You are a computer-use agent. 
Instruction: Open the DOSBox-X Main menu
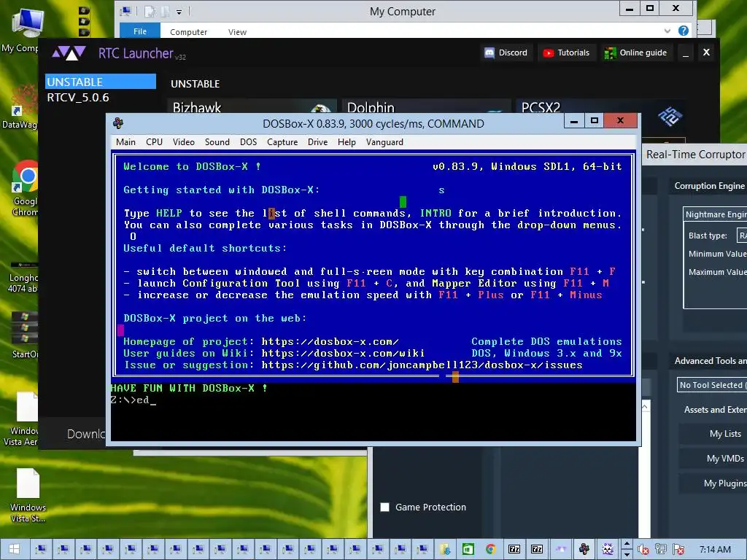click(125, 142)
